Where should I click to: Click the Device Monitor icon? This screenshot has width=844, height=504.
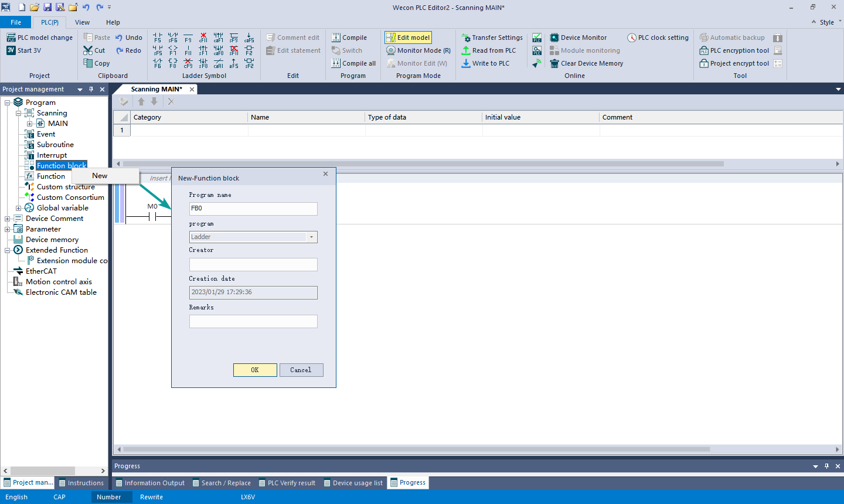click(554, 38)
